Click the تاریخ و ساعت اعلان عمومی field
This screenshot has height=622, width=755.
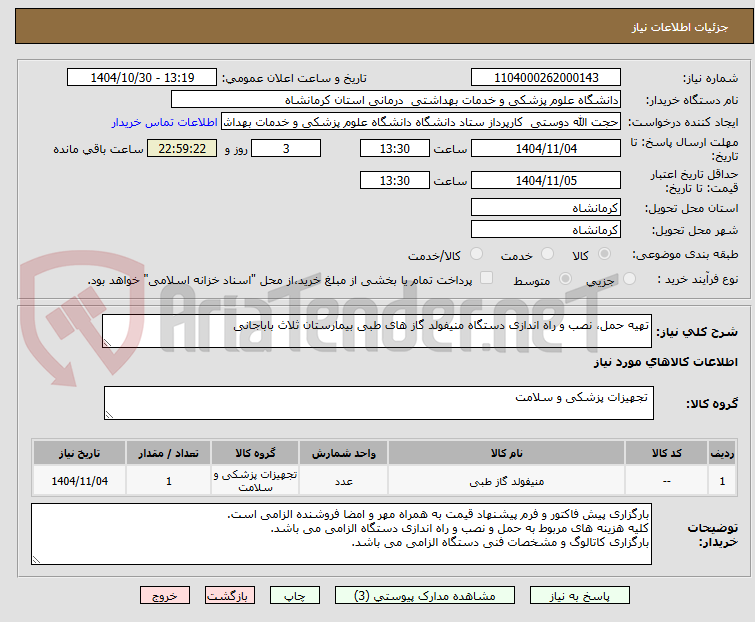point(142,78)
